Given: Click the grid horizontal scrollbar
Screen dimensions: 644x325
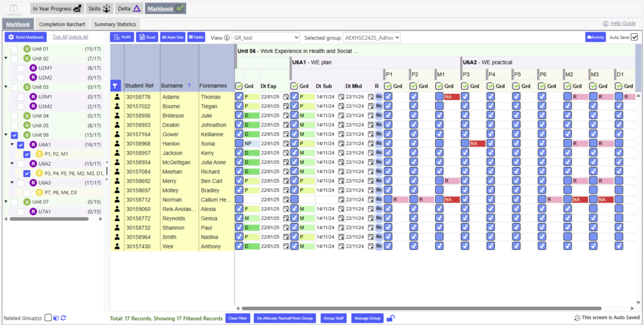Looking at the screenshot, I should [x=421, y=308].
